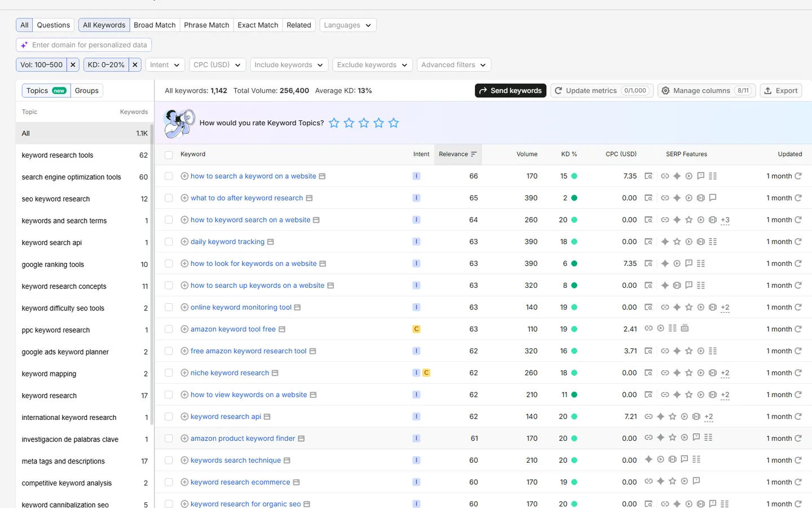Click the Export button
Screen dimensions: 812x508
(x=781, y=90)
